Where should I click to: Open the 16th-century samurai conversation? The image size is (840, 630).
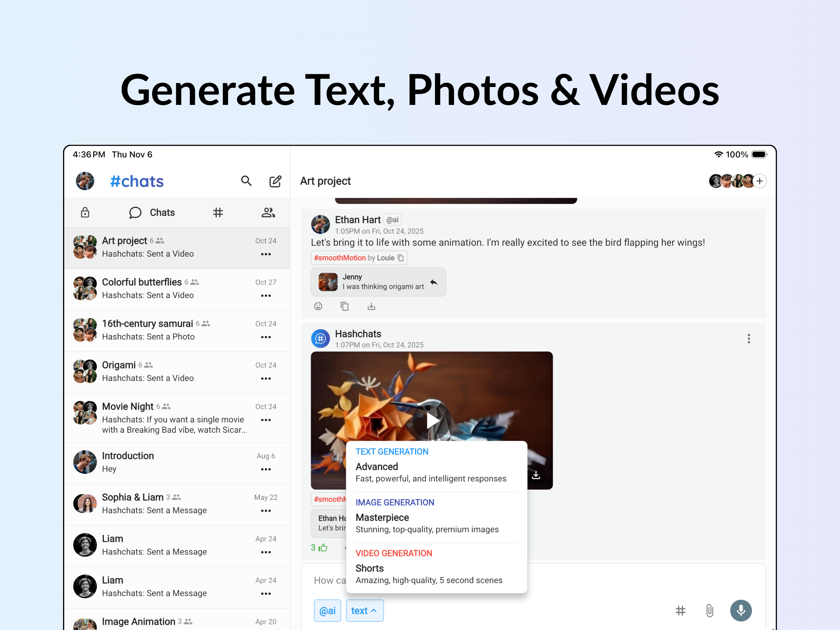click(x=177, y=331)
